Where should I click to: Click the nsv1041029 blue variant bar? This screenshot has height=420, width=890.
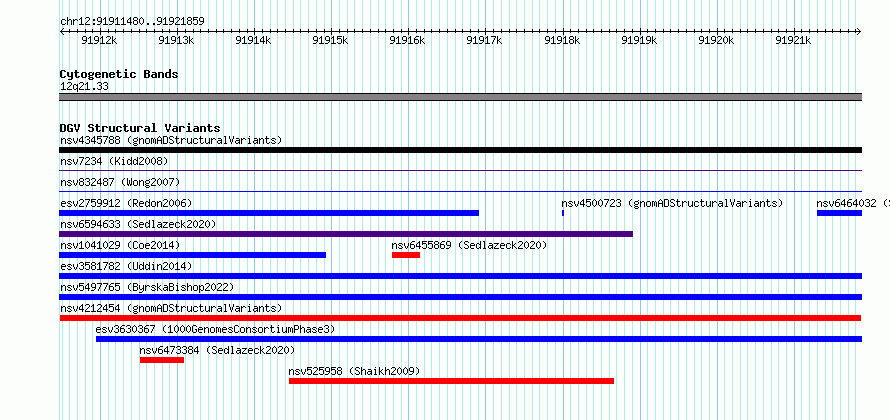point(192,255)
